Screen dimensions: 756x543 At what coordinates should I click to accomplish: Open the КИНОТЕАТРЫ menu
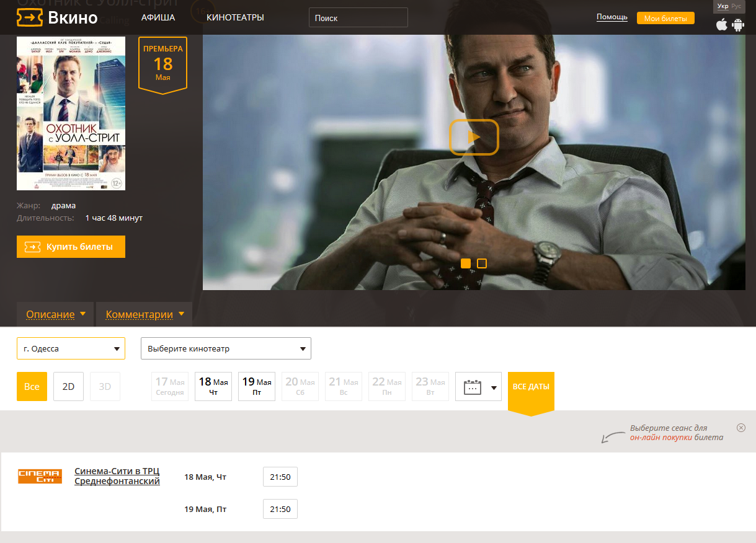pyautogui.click(x=235, y=17)
